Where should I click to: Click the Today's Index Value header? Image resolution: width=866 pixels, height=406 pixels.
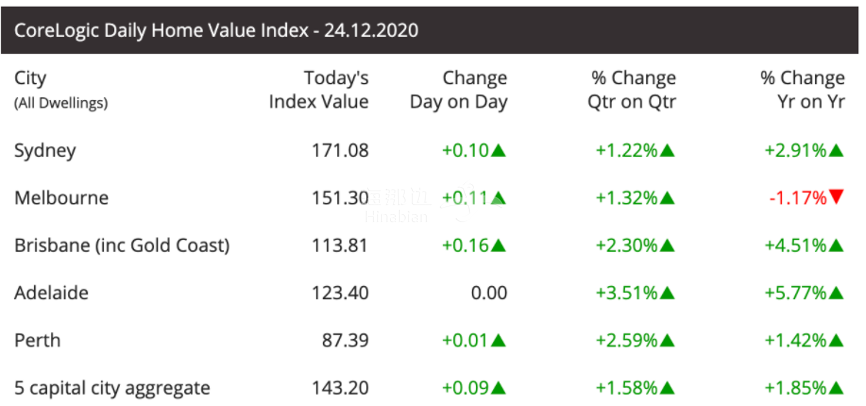coord(319,89)
